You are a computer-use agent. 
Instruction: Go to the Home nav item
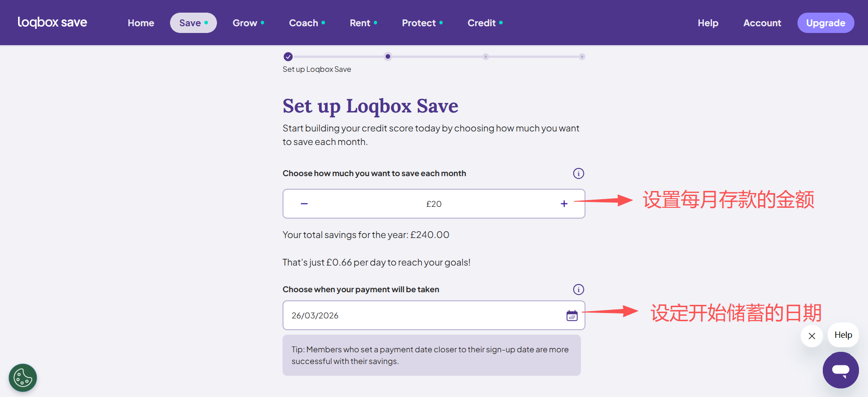click(x=141, y=23)
